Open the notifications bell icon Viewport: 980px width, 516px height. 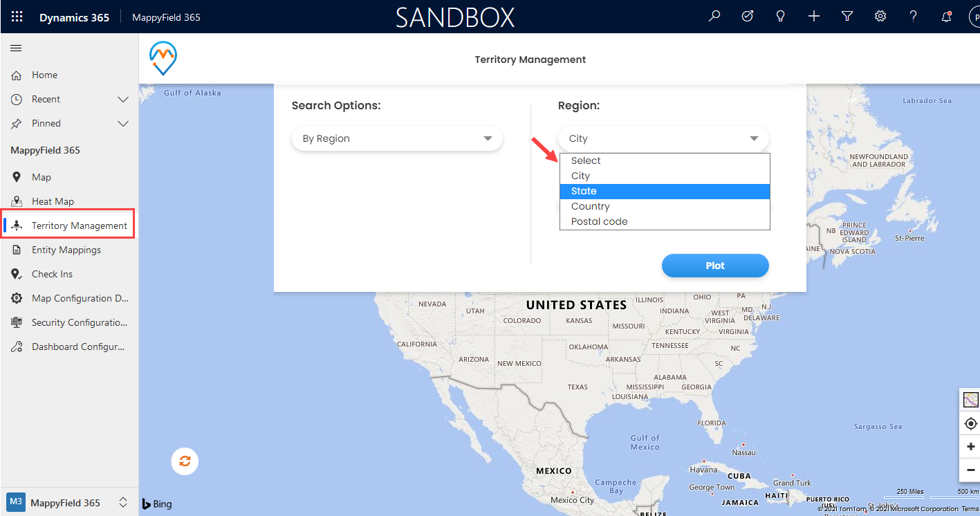coord(947,17)
